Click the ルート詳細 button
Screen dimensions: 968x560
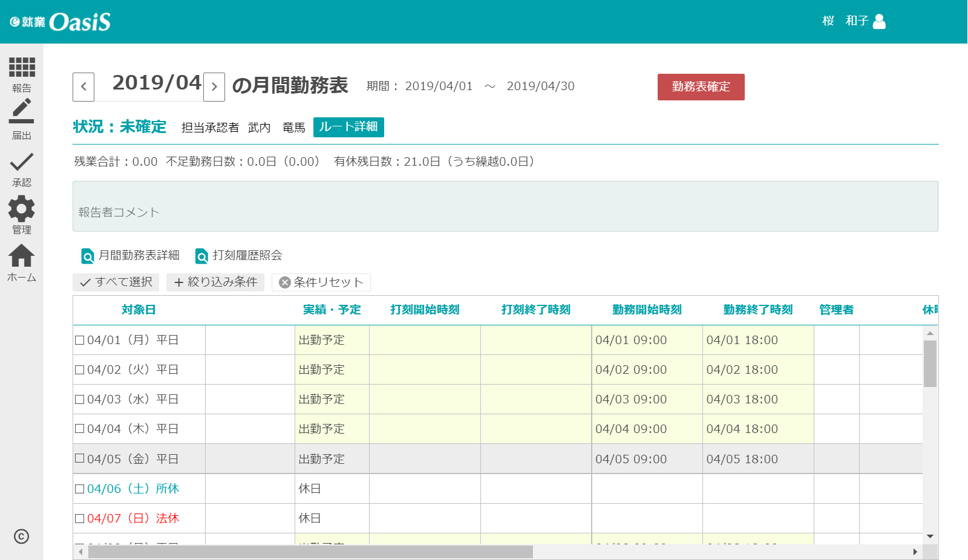(348, 127)
